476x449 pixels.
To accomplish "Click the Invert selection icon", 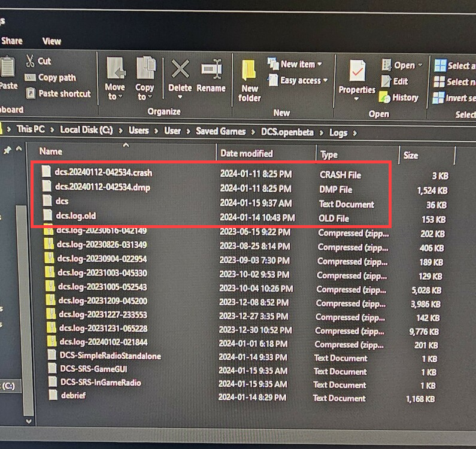I will click(x=438, y=98).
